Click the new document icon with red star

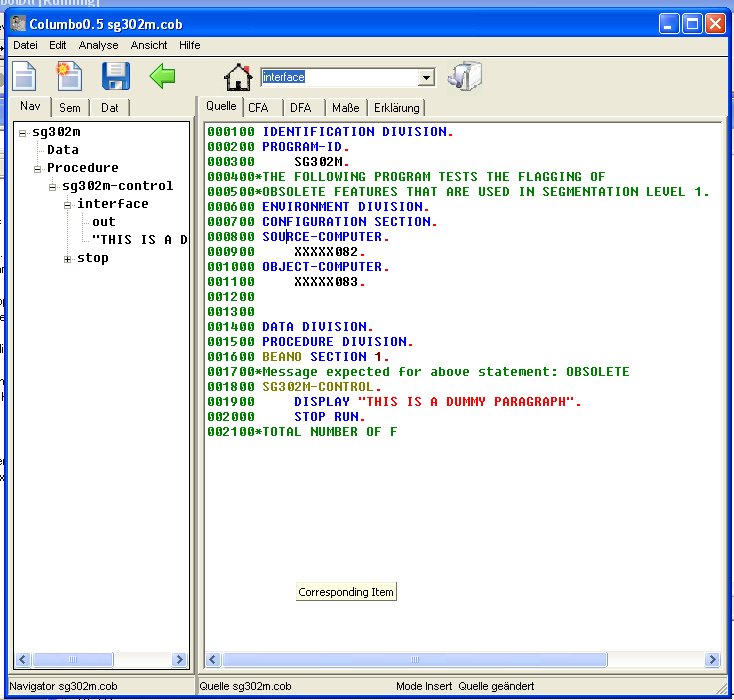tap(69, 76)
